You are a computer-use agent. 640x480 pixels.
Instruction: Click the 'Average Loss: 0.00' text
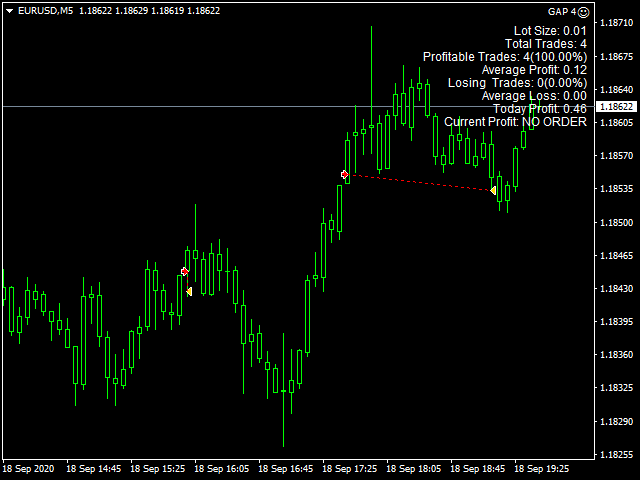[x=534, y=96]
